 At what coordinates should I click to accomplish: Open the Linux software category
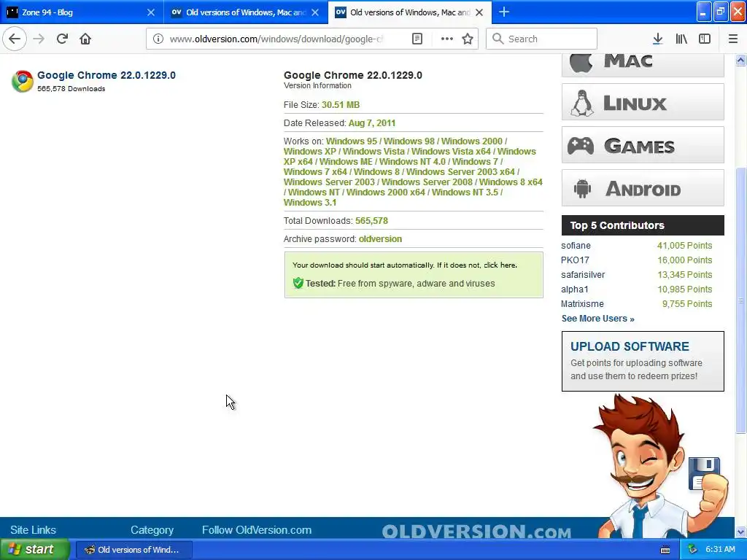coord(643,102)
